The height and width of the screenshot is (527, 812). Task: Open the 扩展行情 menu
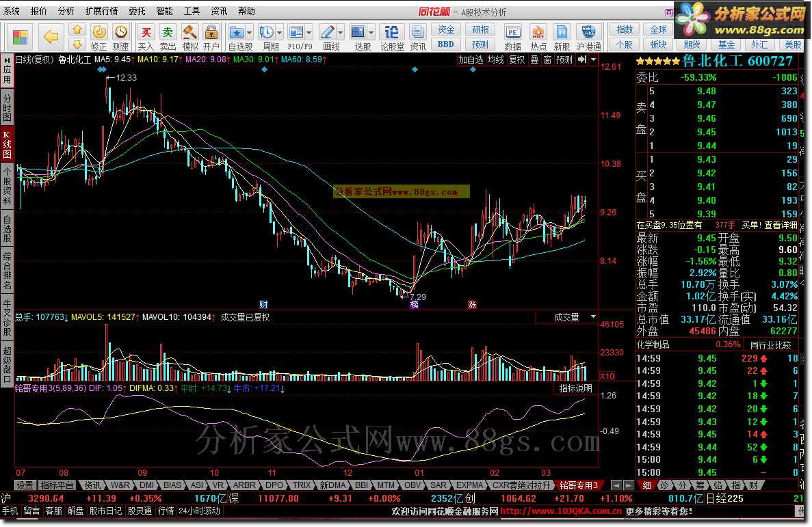(x=102, y=11)
